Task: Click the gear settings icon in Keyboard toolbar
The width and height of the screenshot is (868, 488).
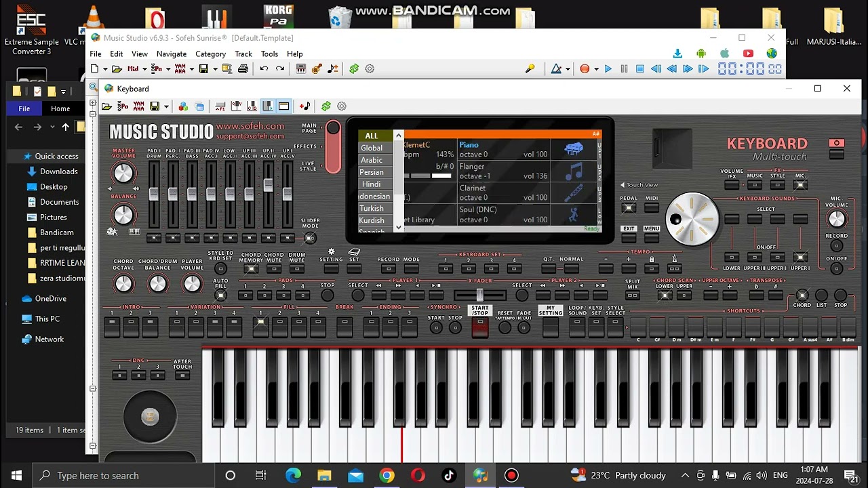Action: pyautogui.click(x=342, y=106)
